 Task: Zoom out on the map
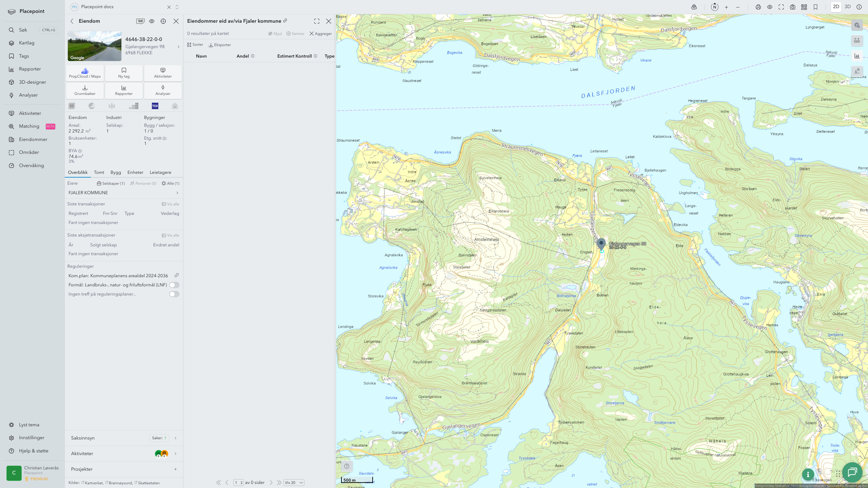[x=738, y=7]
